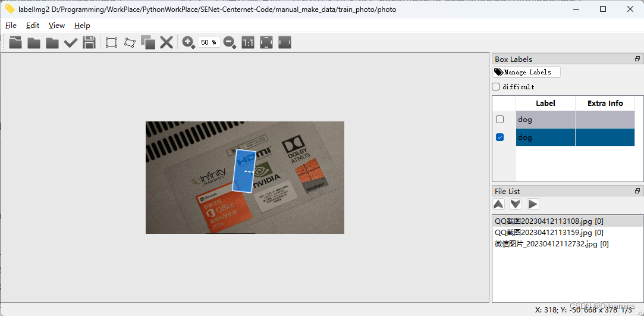Click the Manage Labels button
The width and height of the screenshot is (644, 316).
pos(526,73)
